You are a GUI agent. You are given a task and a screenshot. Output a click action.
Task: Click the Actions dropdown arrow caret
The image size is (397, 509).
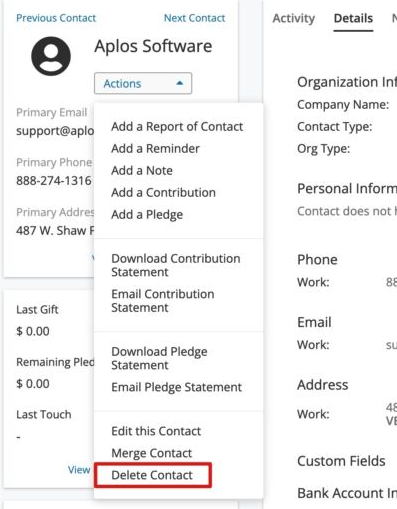click(x=180, y=83)
